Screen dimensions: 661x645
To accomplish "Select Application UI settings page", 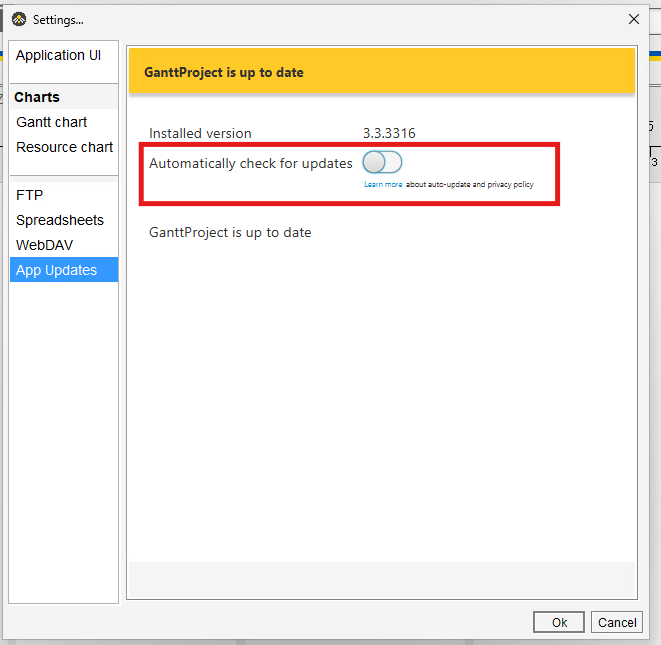I will 58,55.
